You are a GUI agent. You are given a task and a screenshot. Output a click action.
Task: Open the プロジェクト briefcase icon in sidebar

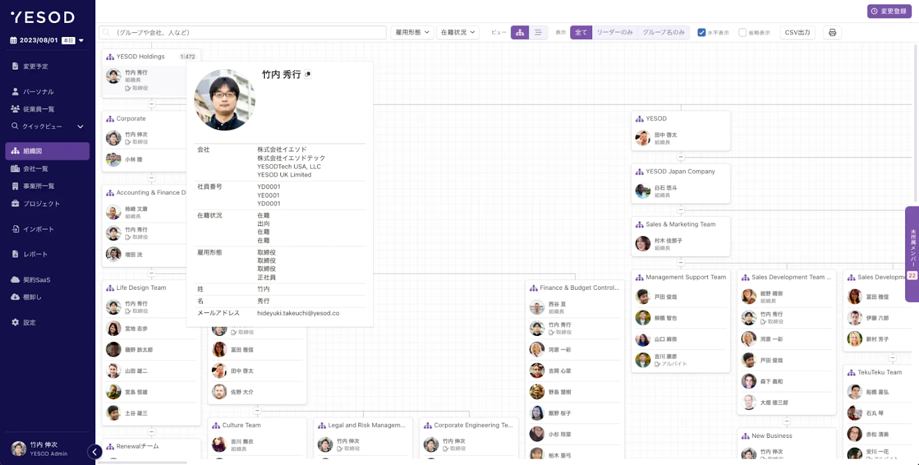click(x=15, y=204)
